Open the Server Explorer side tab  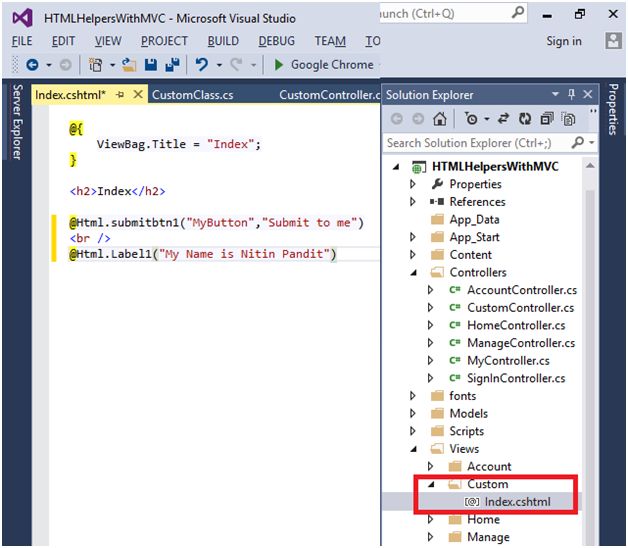coord(17,122)
